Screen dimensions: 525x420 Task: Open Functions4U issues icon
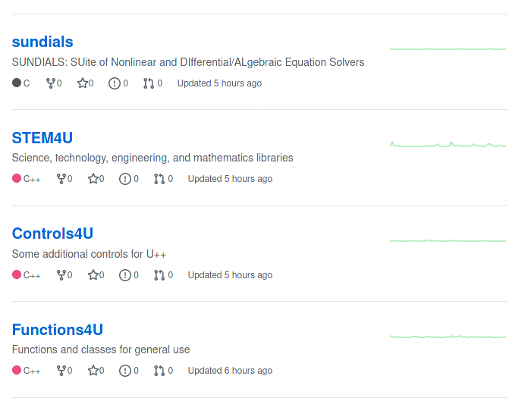tap(125, 371)
